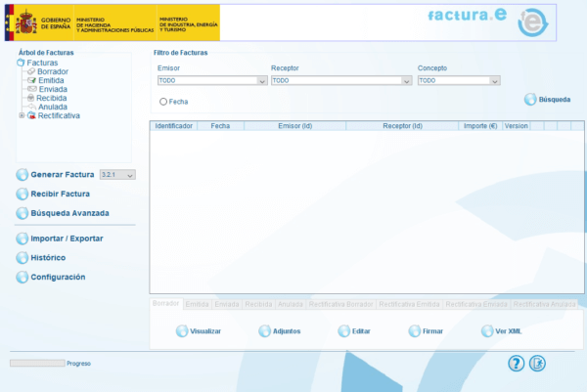Select Recibida in the invoice tree
Image resolution: width=587 pixels, height=392 pixels.
click(52, 98)
